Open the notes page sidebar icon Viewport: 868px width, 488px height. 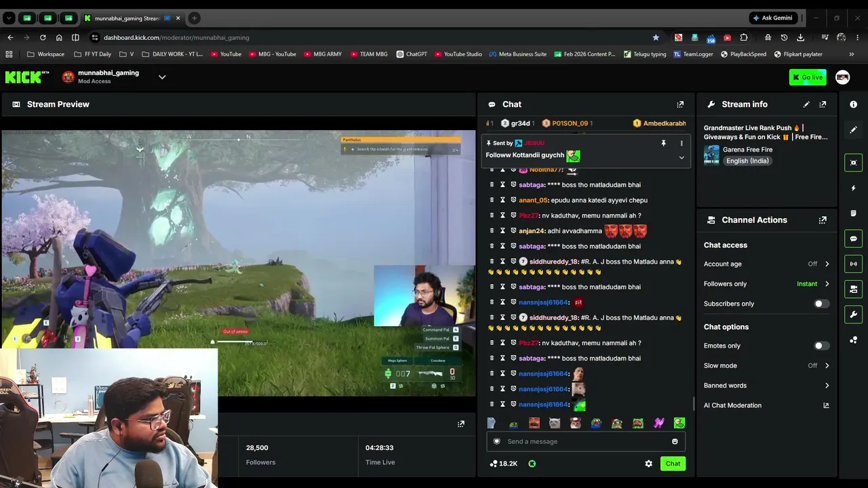pyautogui.click(x=853, y=213)
